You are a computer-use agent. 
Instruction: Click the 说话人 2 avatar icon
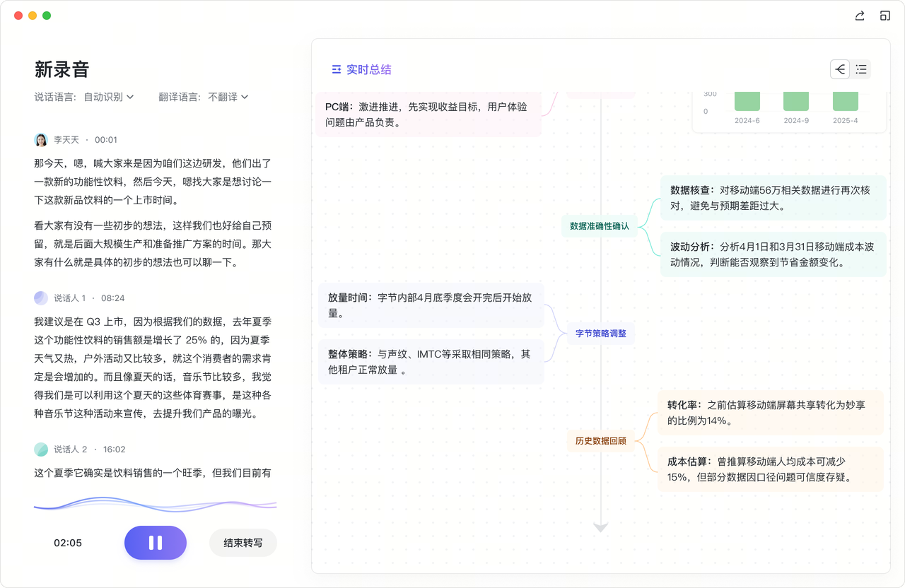[41, 449]
